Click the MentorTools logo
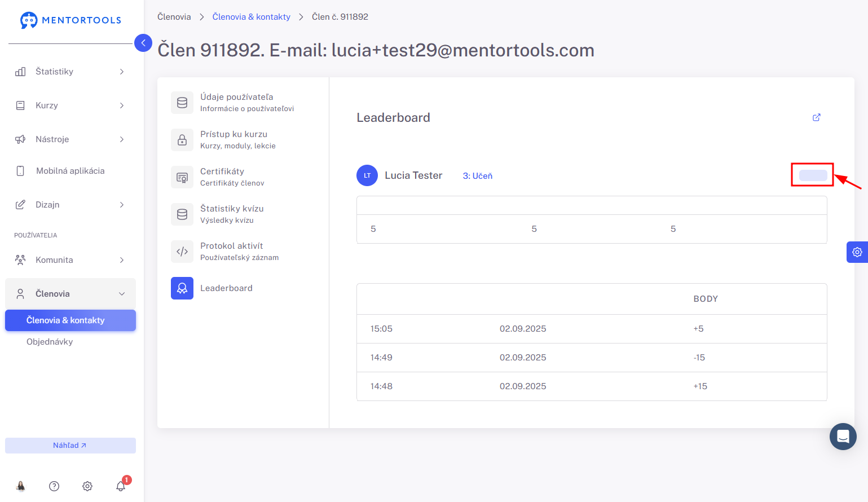Image resolution: width=868 pixels, height=502 pixels. point(71,20)
